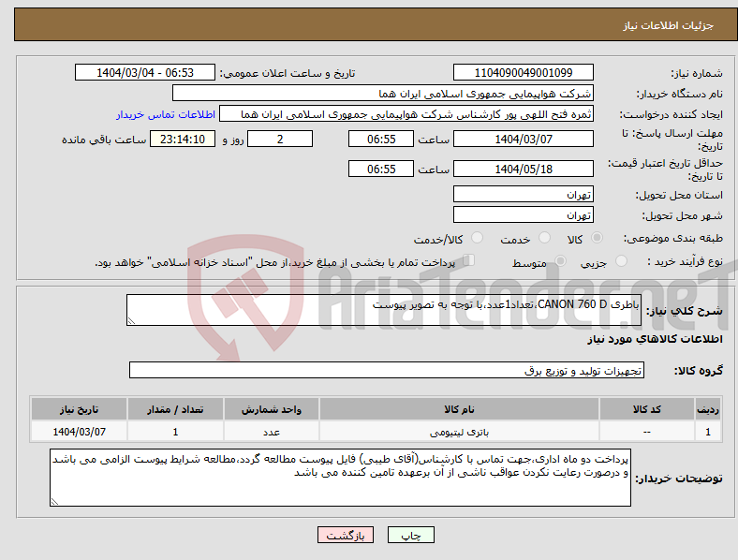Click the response deadline date 1404/03/07 field
This screenshot has height=560, width=738.
(524, 139)
